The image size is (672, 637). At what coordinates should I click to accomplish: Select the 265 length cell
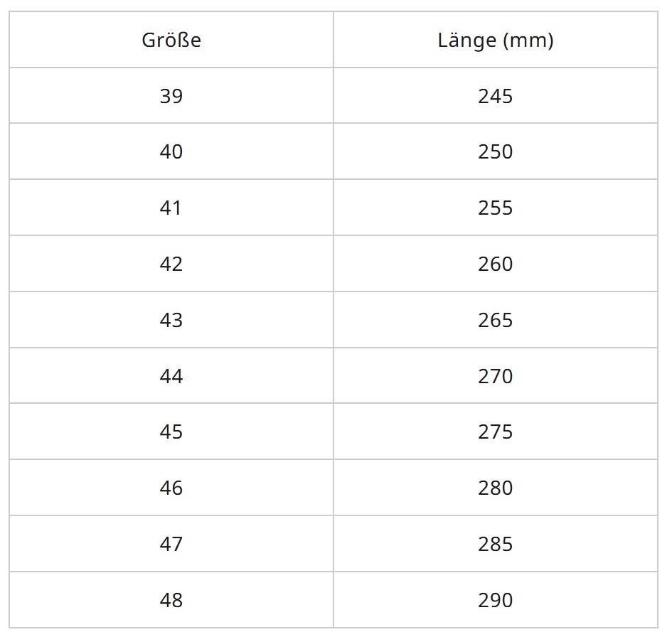496,321
